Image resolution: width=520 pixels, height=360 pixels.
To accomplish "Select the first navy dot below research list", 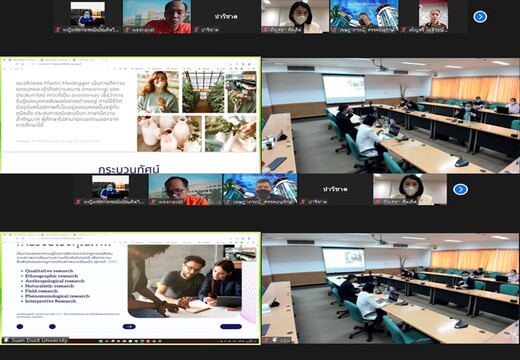I will [20, 327].
